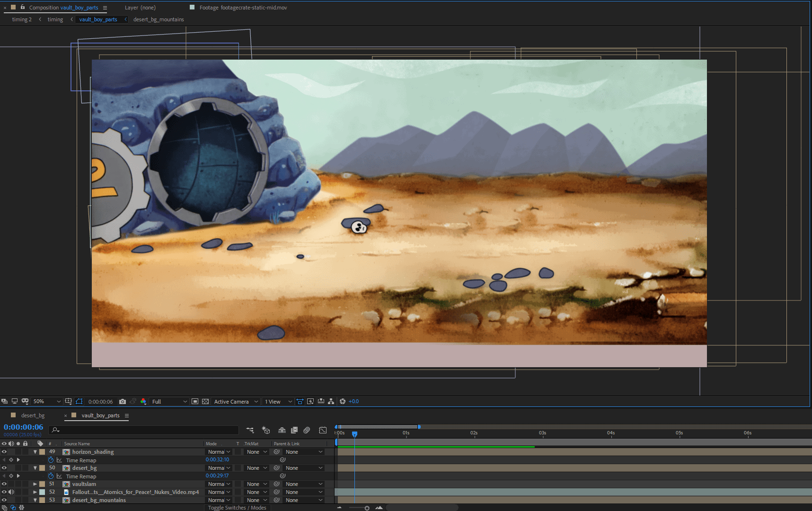
Task: Open the timeline button in viewer
Action: (321, 401)
